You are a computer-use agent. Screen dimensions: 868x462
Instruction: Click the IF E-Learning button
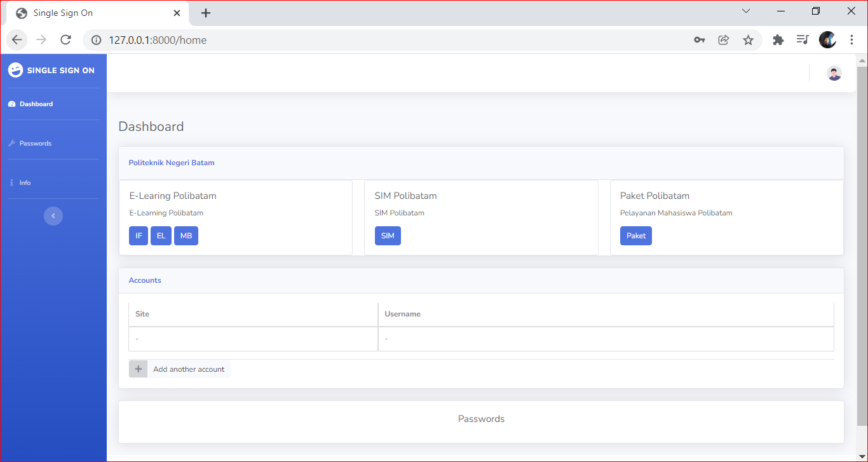click(139, 236)
